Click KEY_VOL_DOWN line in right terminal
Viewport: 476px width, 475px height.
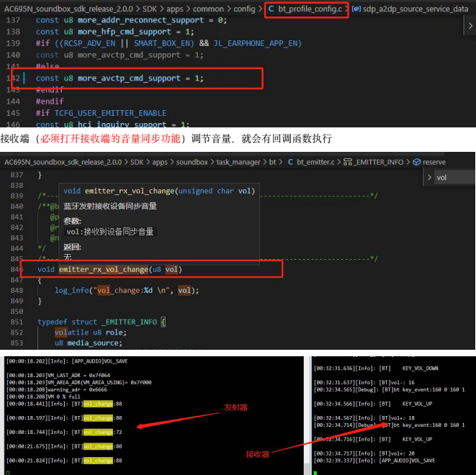[x=376, y=368]
